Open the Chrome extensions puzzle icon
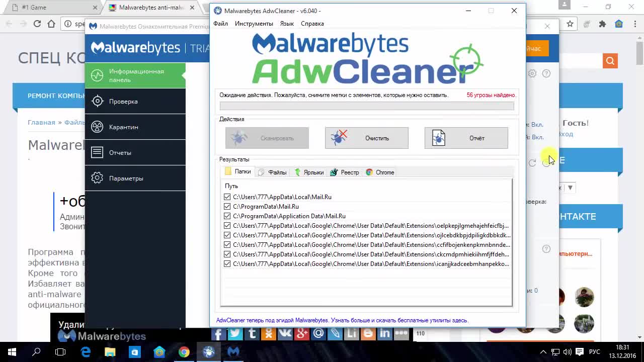Image resolution: width=644 pixels, height=362 pixels. [603, 24]
